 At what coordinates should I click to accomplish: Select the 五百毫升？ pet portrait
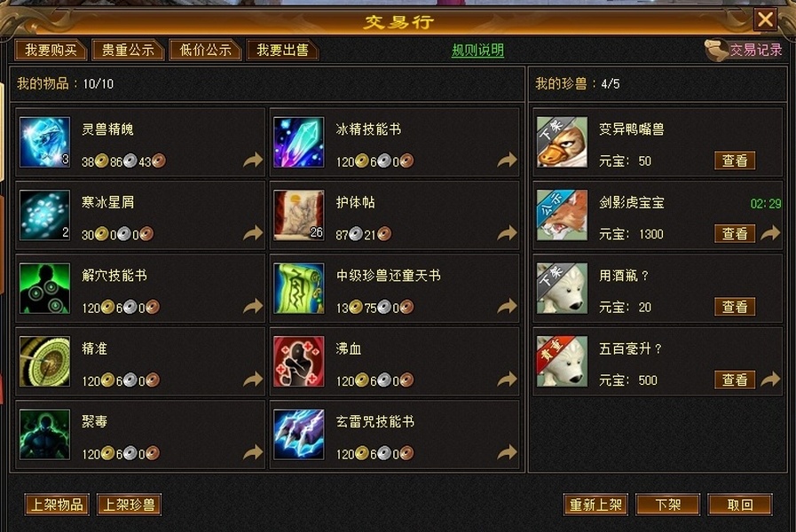(x=562, y=361)
